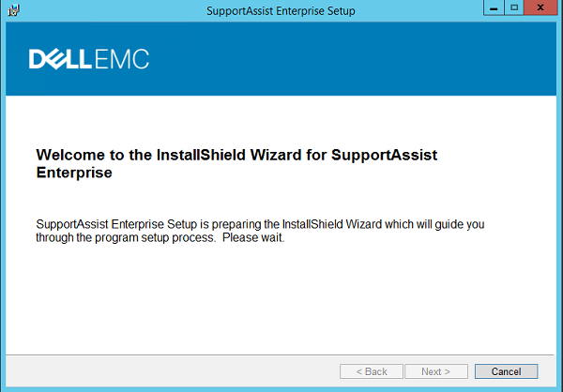Image resolution: width=563 pixels, height=392 pixels.
Task: Click the DELL wordmark in the banner
Action: coord(60,59)
